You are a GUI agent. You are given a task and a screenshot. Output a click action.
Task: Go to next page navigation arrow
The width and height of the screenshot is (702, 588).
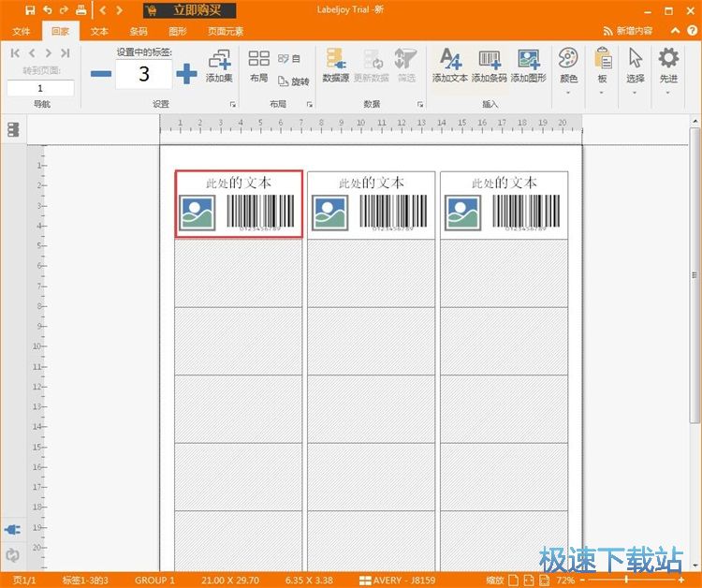(x=49, y=53)
